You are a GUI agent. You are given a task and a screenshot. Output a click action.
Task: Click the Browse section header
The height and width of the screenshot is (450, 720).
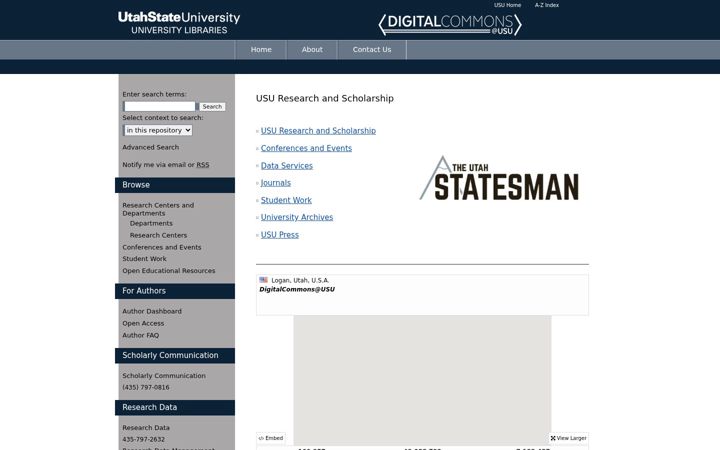point(174,185)
